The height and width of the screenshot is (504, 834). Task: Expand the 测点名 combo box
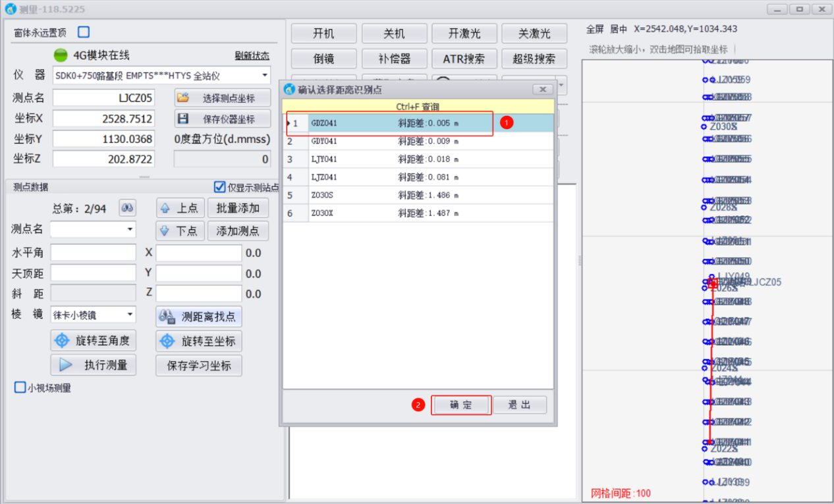tap(130, 229)
